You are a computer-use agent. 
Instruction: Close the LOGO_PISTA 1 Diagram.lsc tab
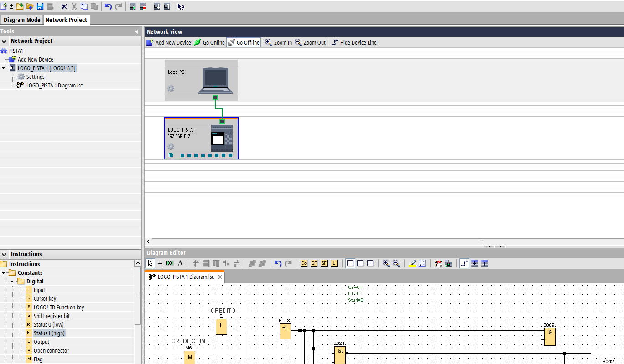click(220, 277)
